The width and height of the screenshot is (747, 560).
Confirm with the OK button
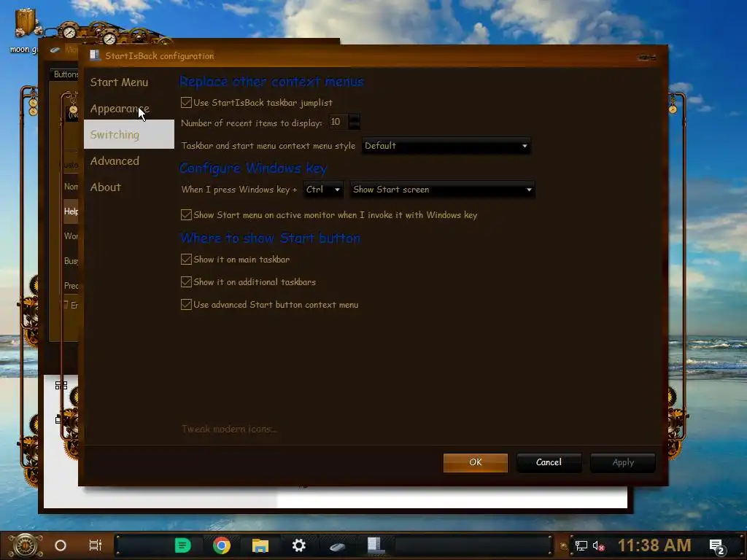476,462
